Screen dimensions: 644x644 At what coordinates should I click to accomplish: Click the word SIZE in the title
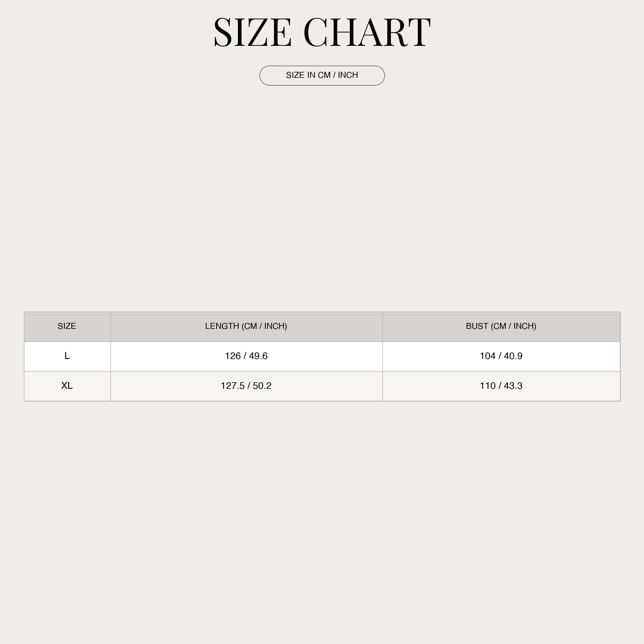click(x=253, y=32)
